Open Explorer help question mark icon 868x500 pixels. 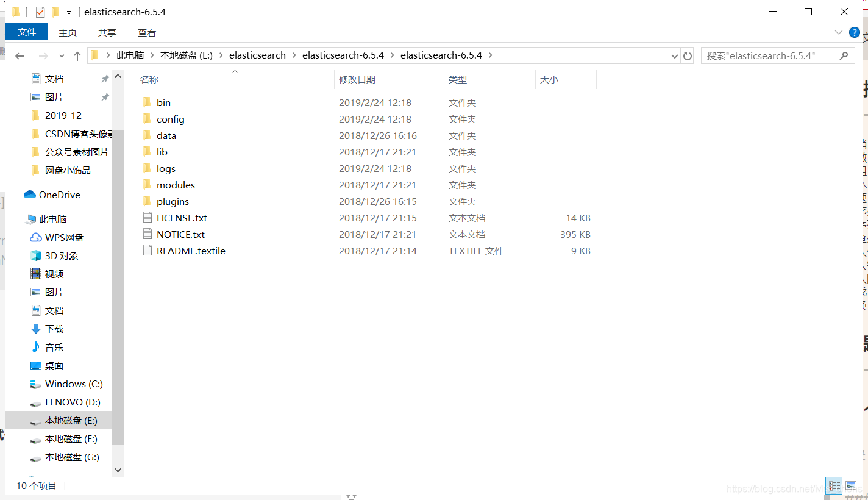[x=855, y=32]
